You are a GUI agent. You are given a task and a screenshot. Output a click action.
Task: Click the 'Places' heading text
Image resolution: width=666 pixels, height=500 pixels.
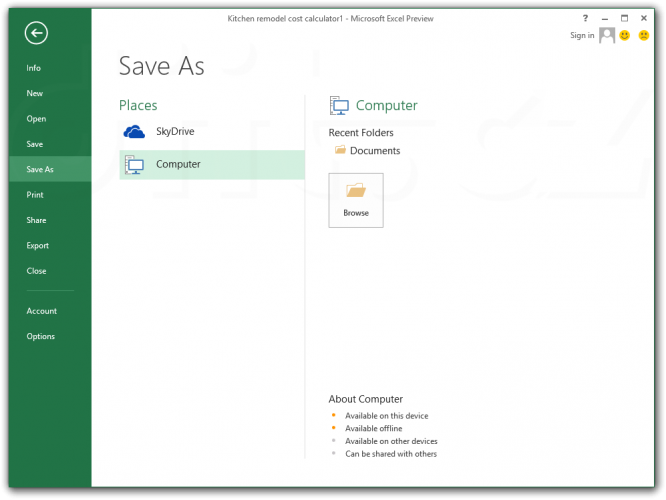[x=138, y=105]
